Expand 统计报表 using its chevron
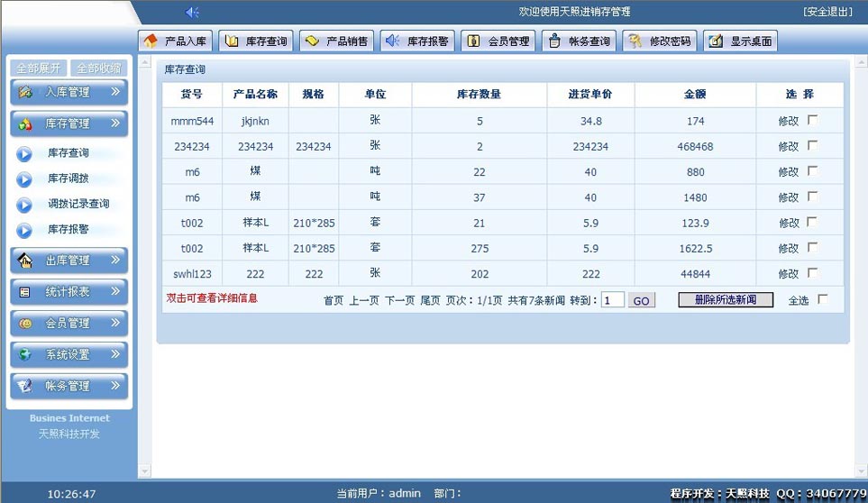The image size is (868, 503). pos(115,291)
